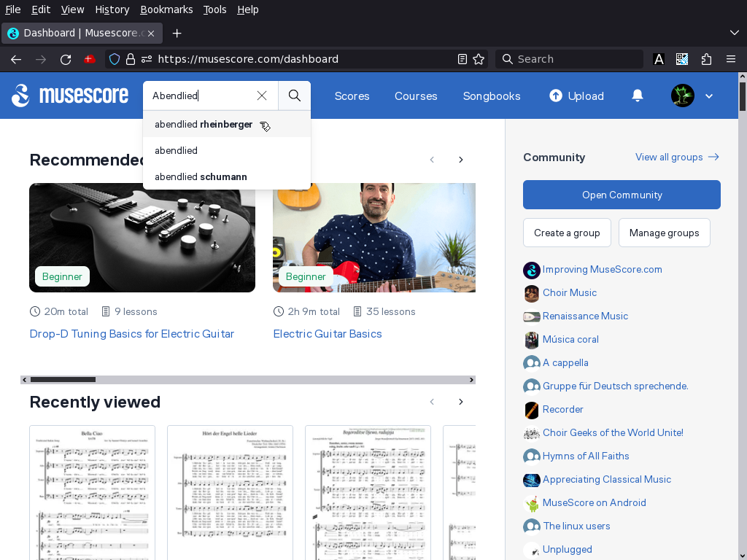The height and width of the screenshot is (560, 747).
Task: Click the scrollbar right arrow
Action: coord(472,379)
